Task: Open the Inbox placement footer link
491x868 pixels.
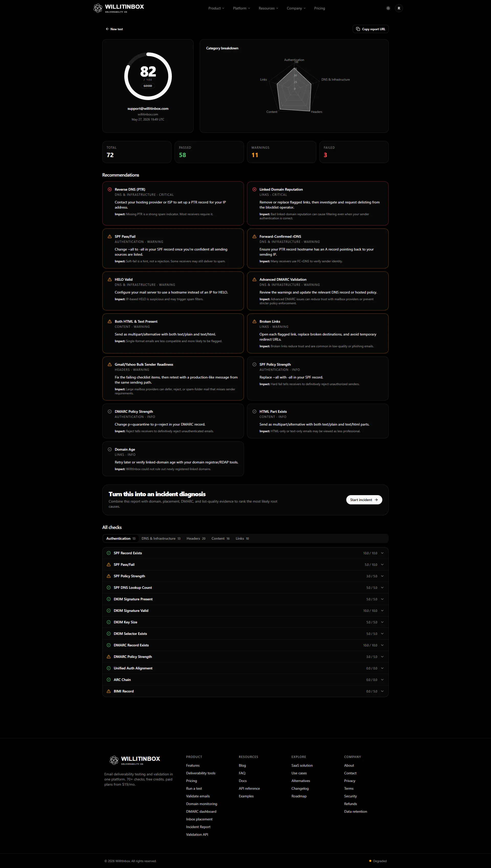Action: (x=199, y=819)
